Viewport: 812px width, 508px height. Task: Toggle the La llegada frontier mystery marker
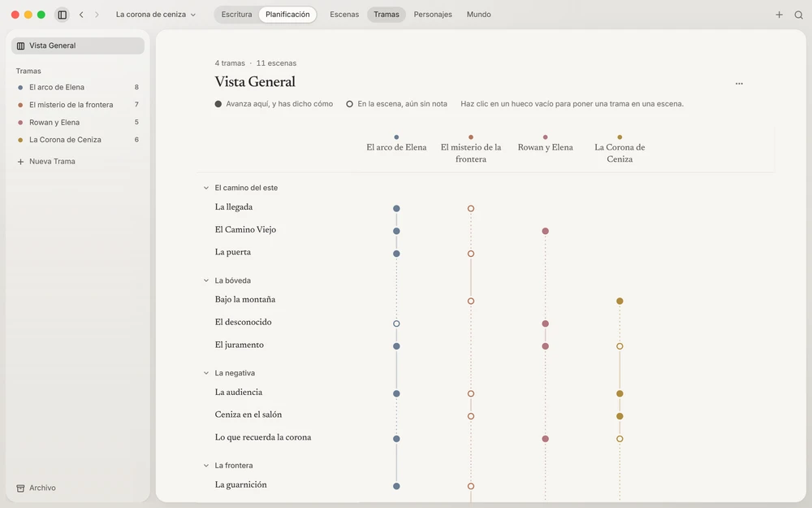coord(471,208)
